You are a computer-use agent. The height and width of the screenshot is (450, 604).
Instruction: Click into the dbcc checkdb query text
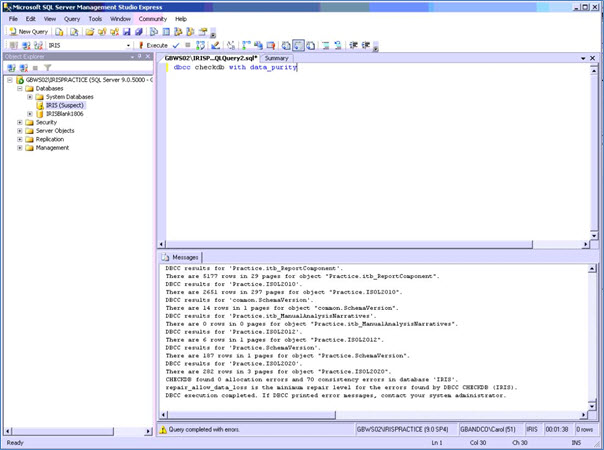[x=235, y=67]
